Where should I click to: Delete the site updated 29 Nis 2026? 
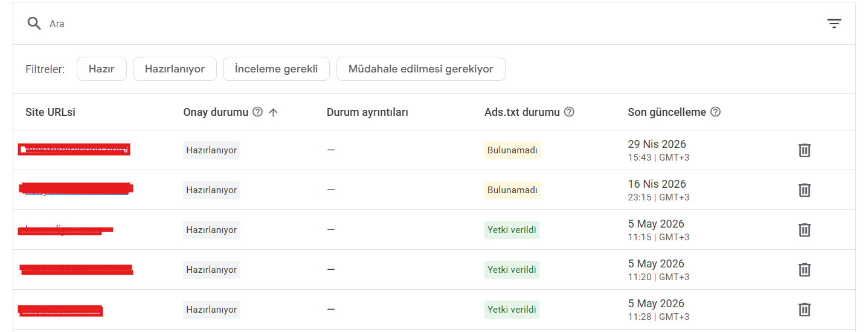(x=805, y=150)
